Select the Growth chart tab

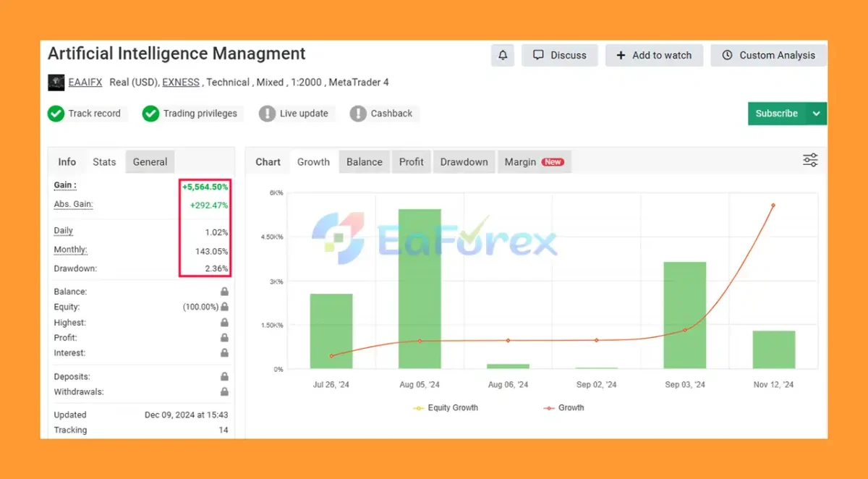[x=313, y=162]
